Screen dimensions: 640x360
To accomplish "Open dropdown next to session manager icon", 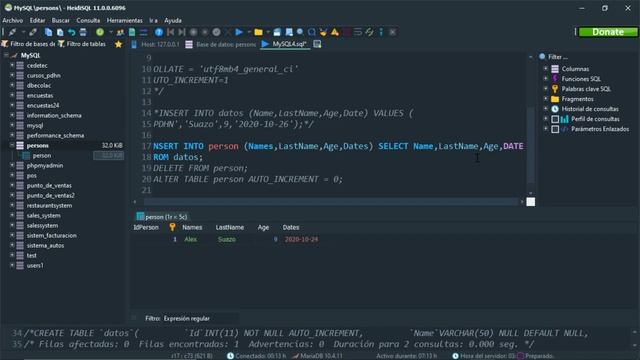I will [23, 32].
